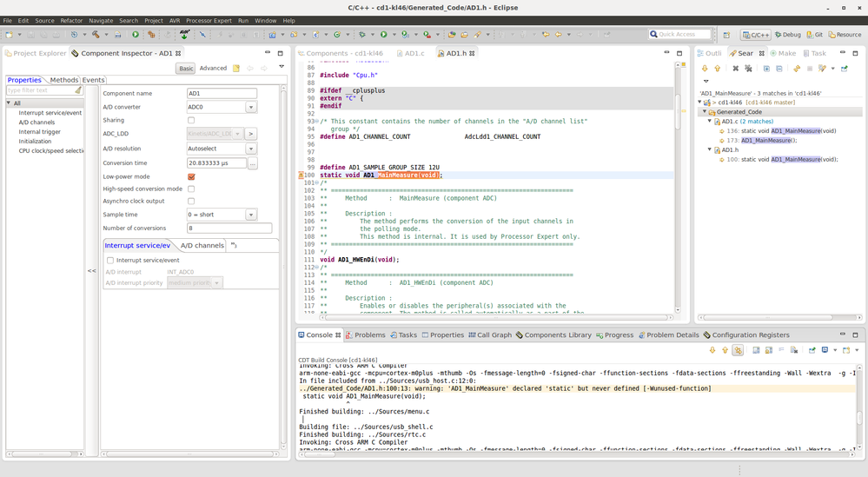
Task: Click Remove Selected Matches in the Search panel
Action: 735,69
